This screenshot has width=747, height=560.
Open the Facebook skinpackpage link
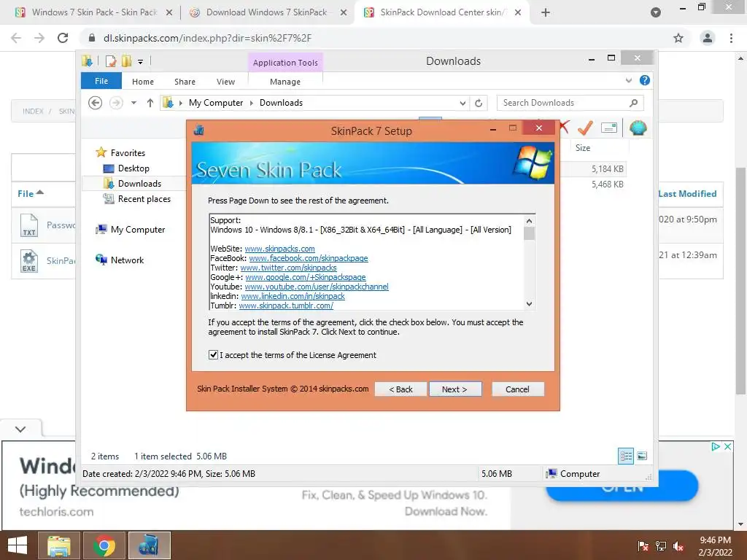point(309,258)
